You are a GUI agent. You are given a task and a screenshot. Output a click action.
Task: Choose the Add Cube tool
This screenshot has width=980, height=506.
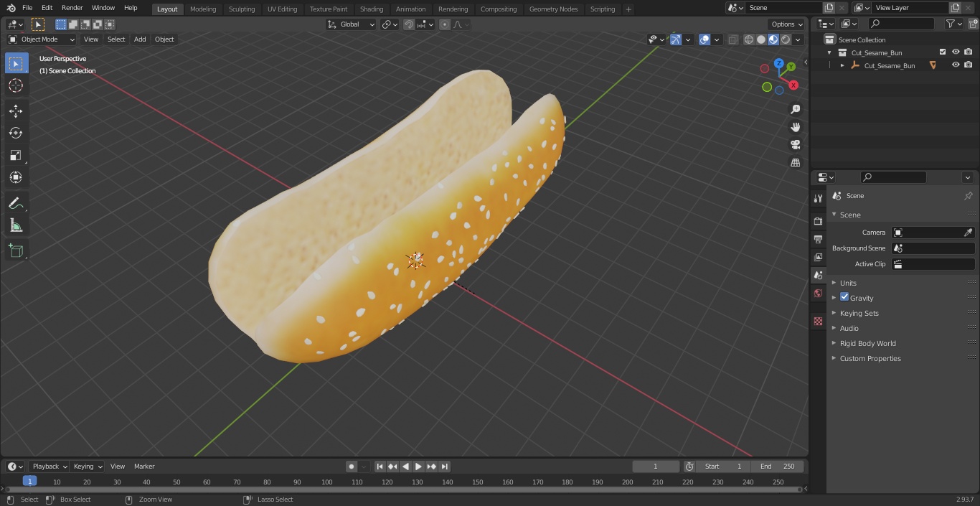16,250
